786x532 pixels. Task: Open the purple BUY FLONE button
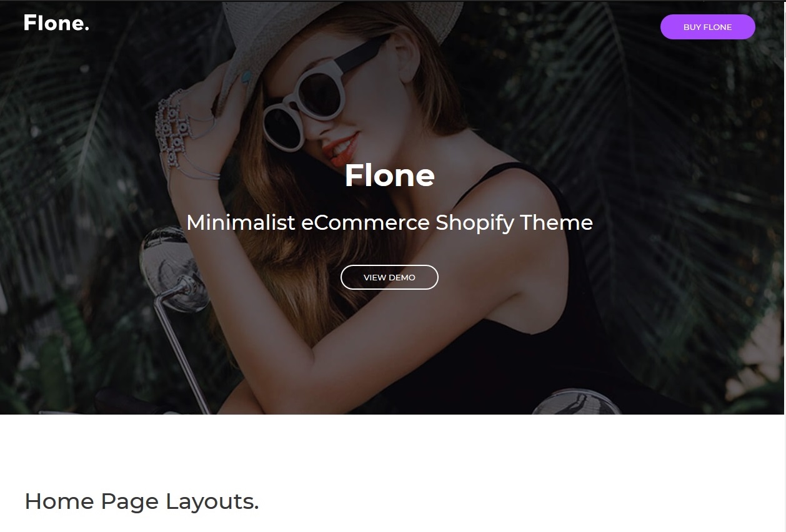click(x=707, y=27)
